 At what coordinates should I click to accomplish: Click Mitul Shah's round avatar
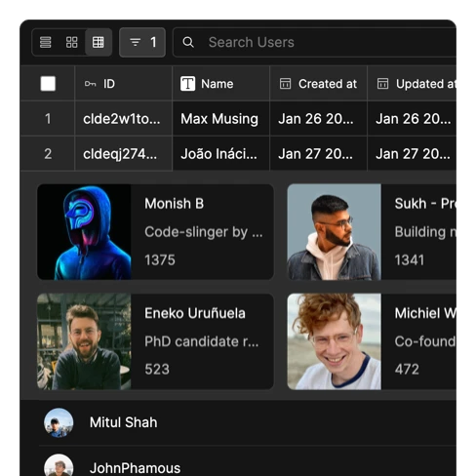59,422
